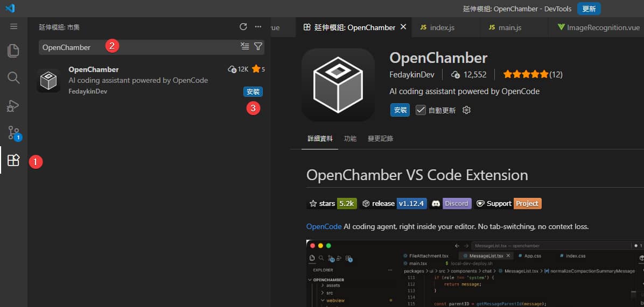Click the VS Code logo icon

[10, 8]
